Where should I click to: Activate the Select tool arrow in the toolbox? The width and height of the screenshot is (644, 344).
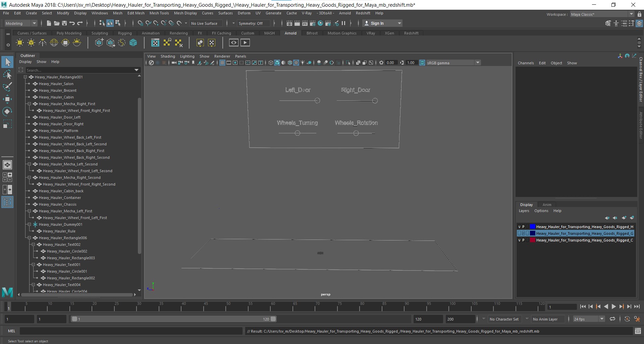click(x=7, y=62)
